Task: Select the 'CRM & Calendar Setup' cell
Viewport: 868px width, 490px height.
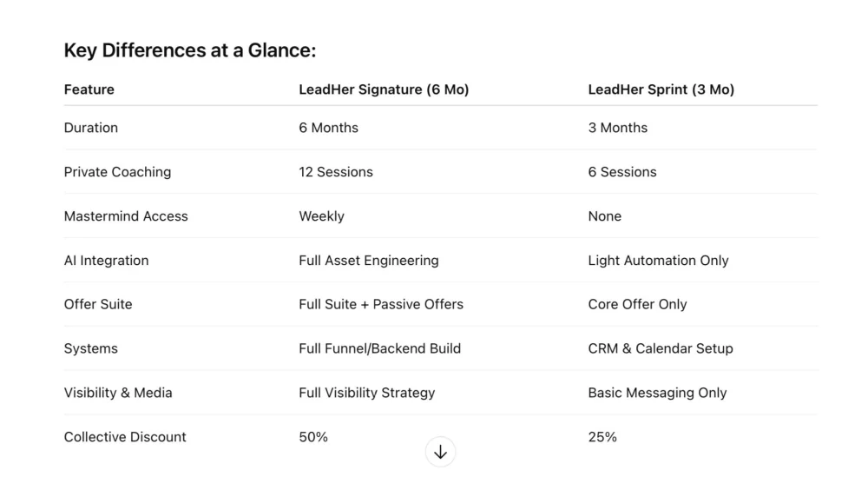Action: 661,348
